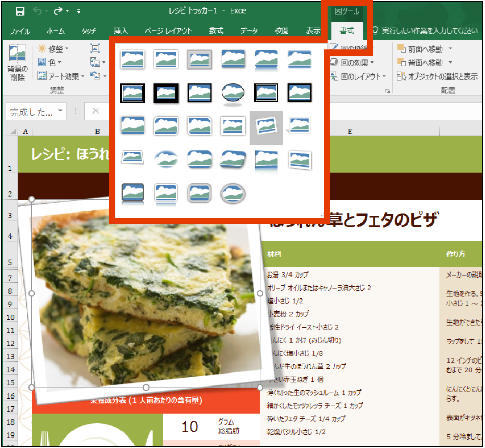Open Customize Quick Access Toolbar dropdown
The height and width of the screenshot is (448, 485).
[79, 11]
